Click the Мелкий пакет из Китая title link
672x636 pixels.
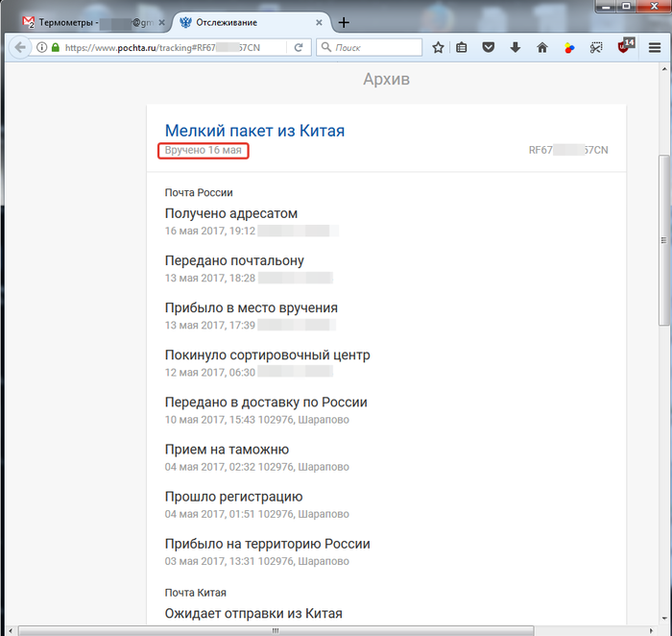(254, 131)
